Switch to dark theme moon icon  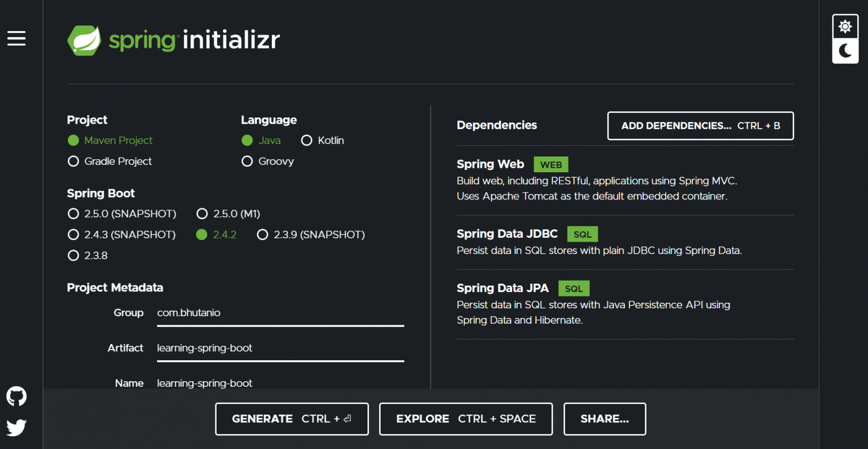(x=845, y=51)
